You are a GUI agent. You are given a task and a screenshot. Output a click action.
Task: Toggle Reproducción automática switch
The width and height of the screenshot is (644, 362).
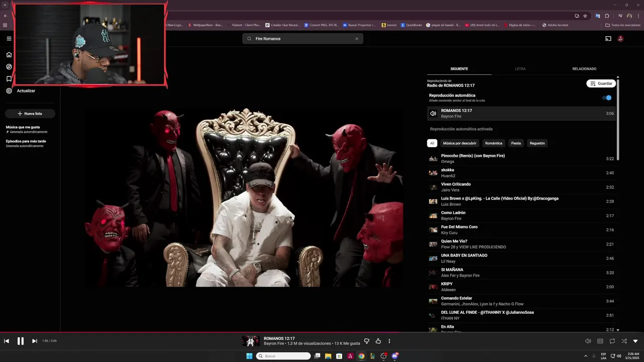tap(607, 98)
